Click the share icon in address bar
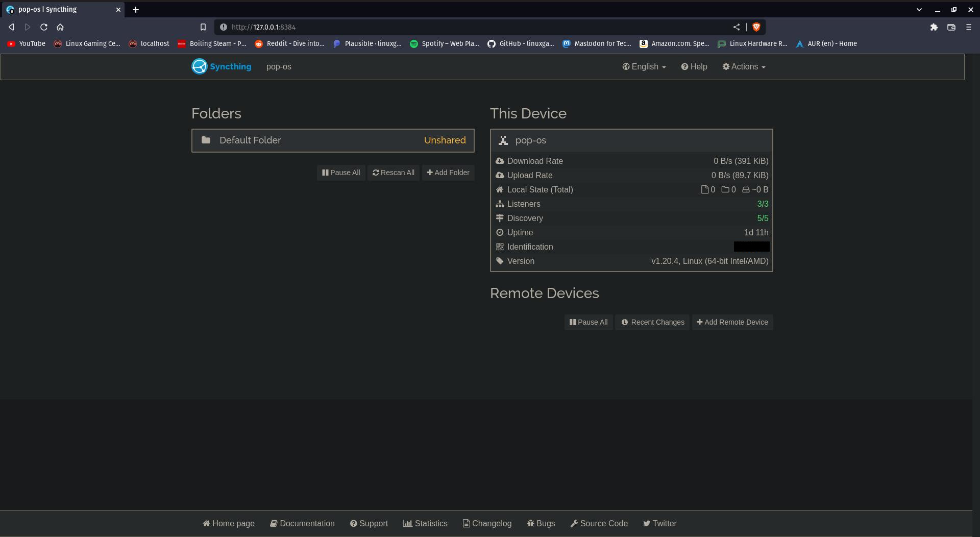 tap(737, 27)
